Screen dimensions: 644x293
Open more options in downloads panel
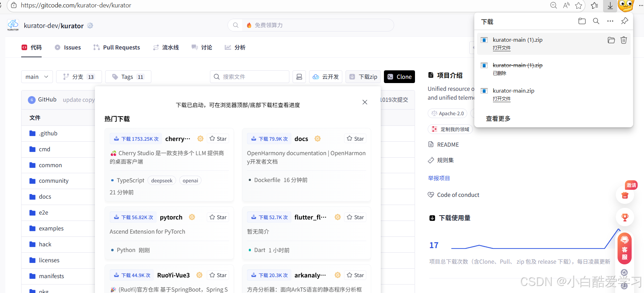[x=610, y=21]
